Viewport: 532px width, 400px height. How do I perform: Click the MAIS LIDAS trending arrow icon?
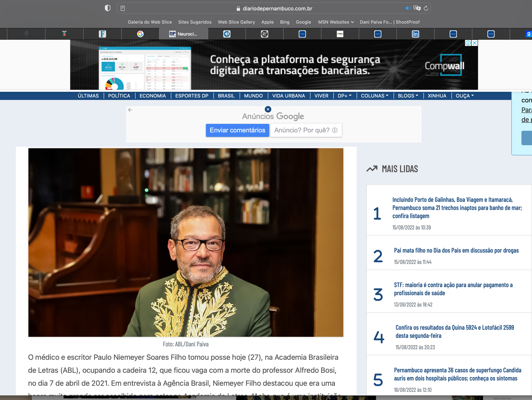point(372,169)
